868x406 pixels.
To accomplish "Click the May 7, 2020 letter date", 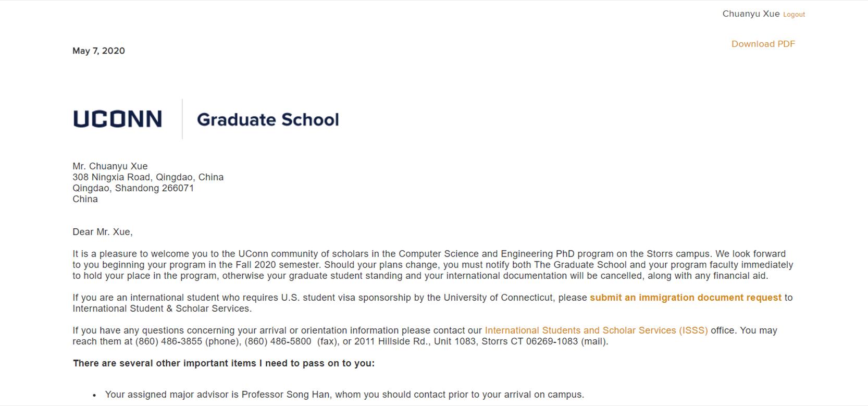I will pos(98,51).
